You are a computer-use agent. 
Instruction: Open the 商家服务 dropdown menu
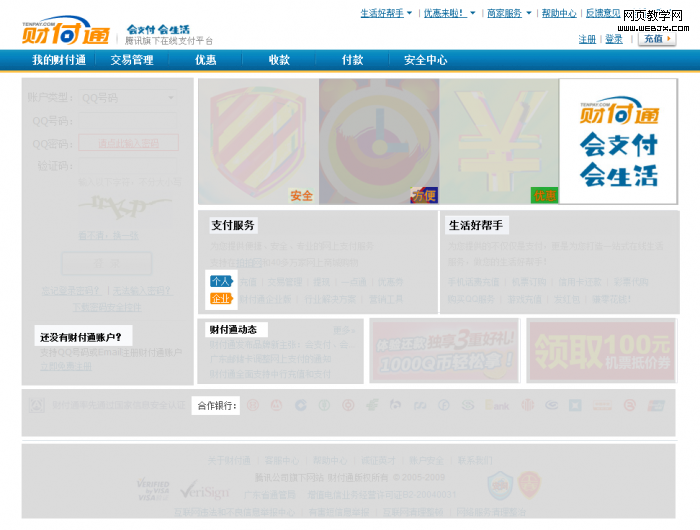pyautogui.click(x=509, y=13)
